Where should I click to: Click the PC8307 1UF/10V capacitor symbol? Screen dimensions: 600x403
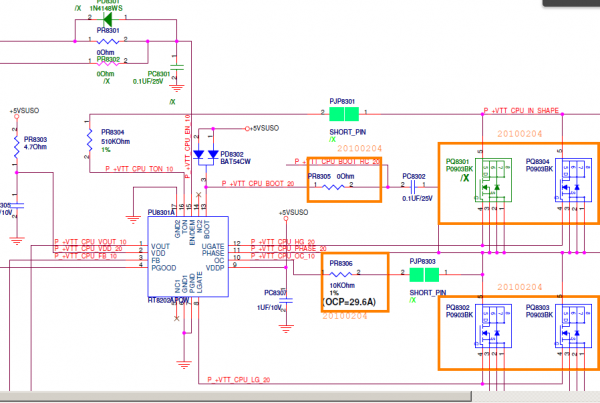click(x=286, y=300)
